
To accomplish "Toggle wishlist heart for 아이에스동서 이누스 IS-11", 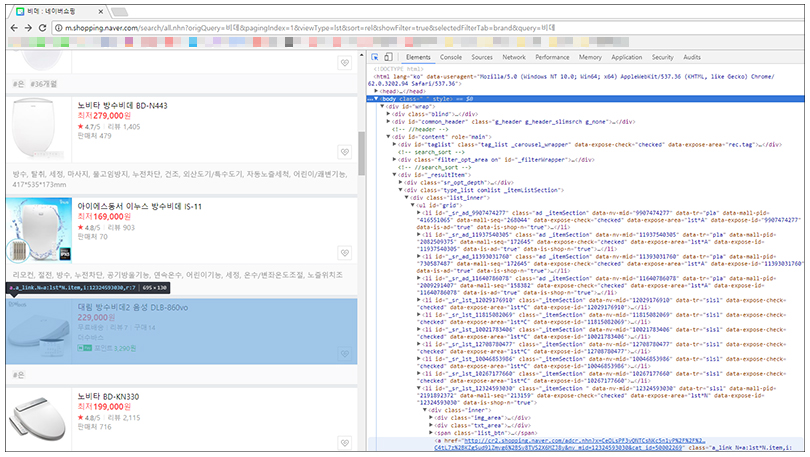I will pyautogui.click(x=345, y=253).
